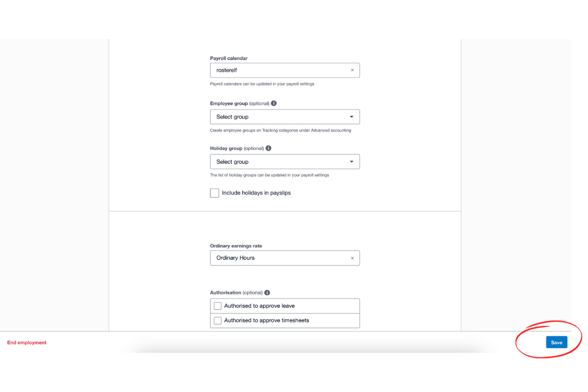Screen dimensions: 588x392
Task: Clear the rosterelf payroll calendar using the x
Action: tap(352, 70)
